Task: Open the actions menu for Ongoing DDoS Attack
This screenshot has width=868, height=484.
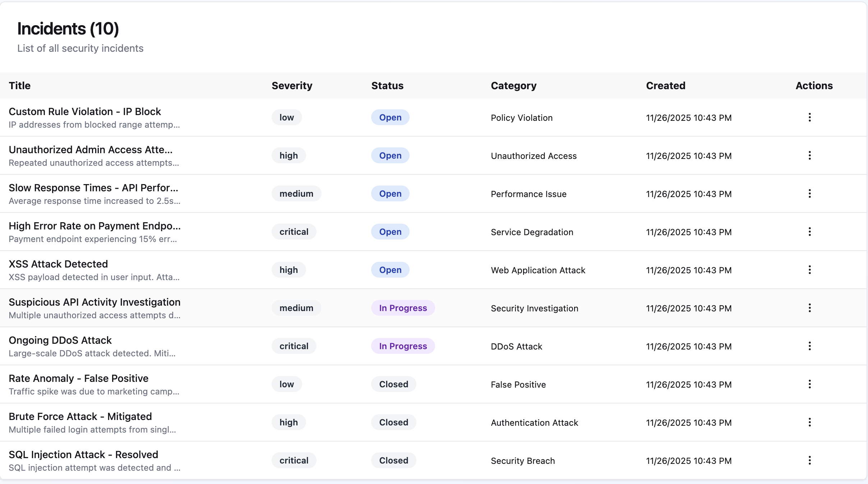Action: coord(809,346)
